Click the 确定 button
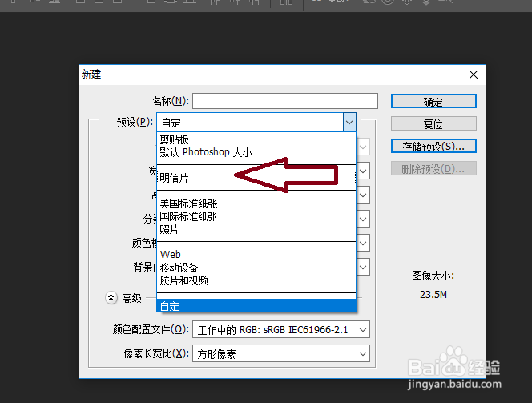 coord(433,101)
